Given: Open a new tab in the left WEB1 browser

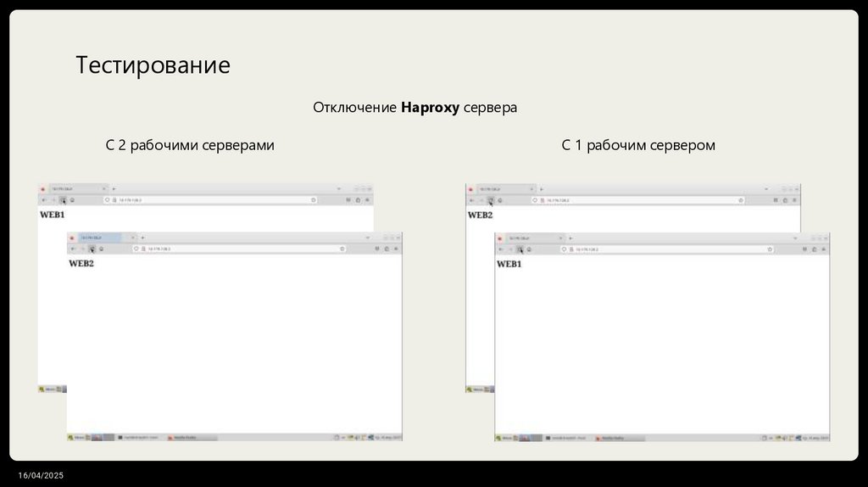Looking at the screenshot, I should [114, 189].
